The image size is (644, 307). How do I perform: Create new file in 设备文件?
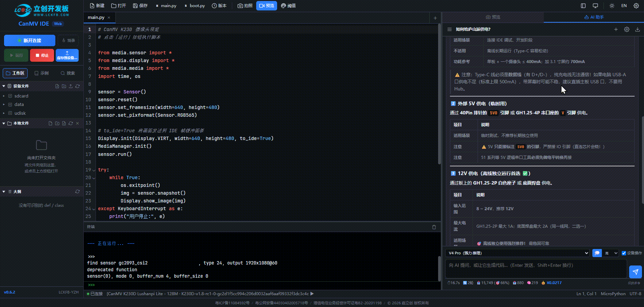(x=57, y=86)
